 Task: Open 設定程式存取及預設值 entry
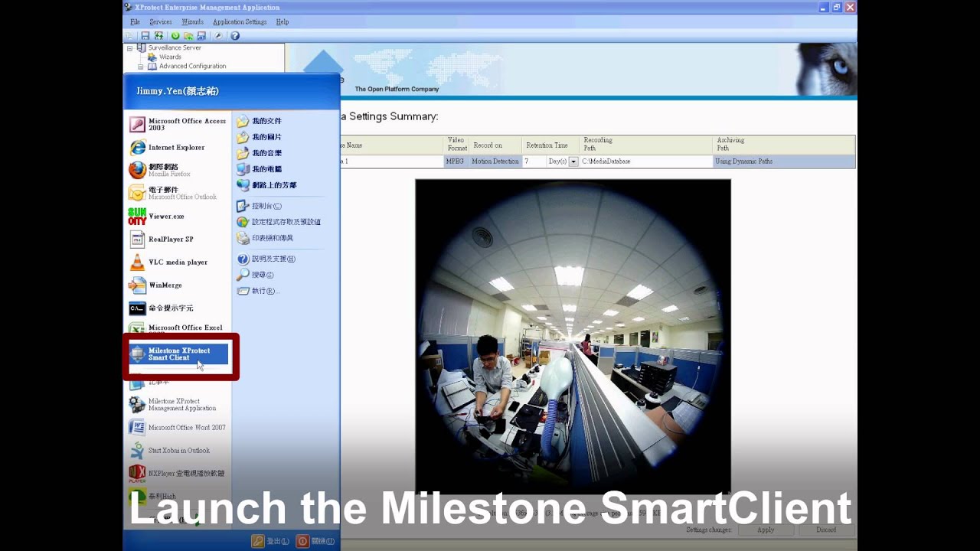tap(279, 222)
